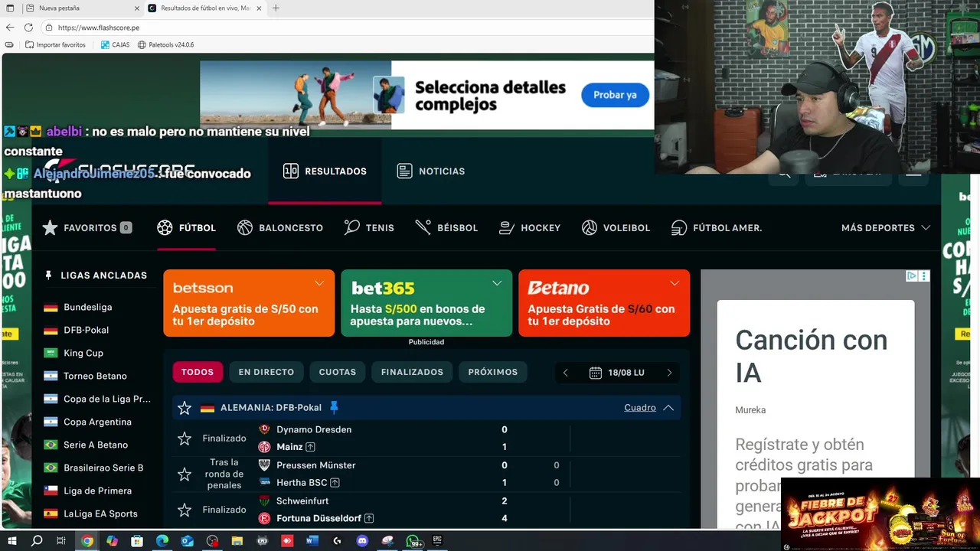Go to previous day with left arrow

566,373
